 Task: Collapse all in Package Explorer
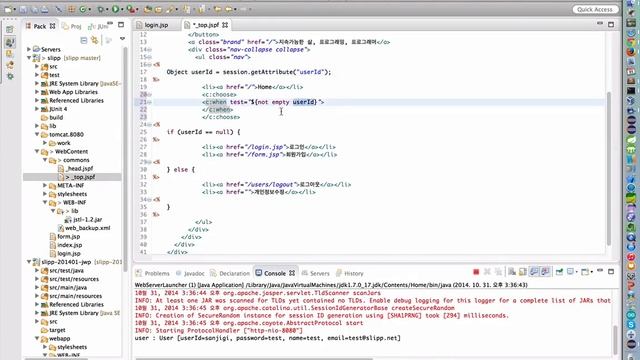point(84,40)
